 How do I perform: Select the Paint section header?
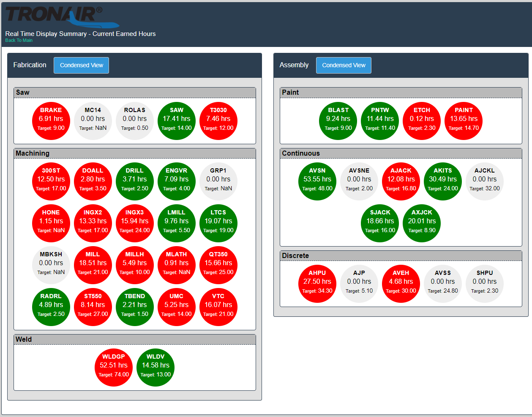tap(401, 93)
